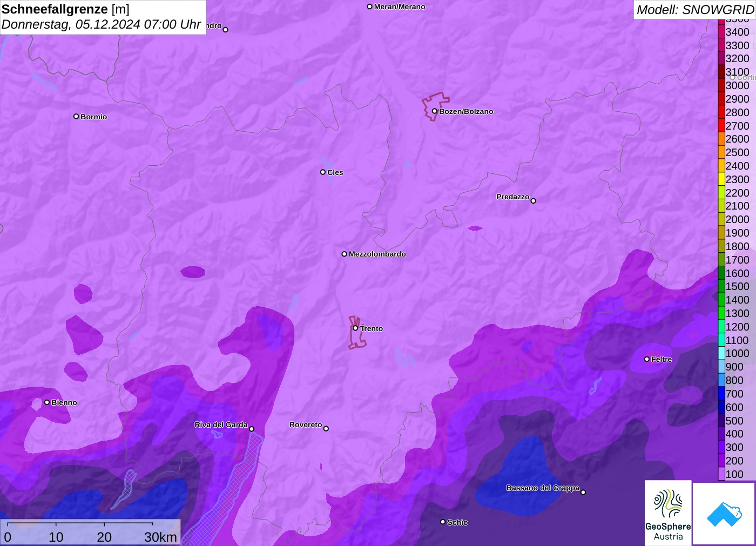Click the Trento city label
The width and height of the screenshot is (756, 546).
[372, 328]
